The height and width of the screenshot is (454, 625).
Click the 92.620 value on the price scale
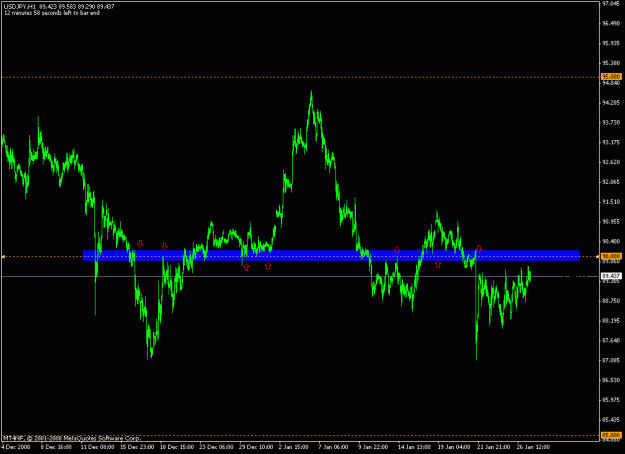[x=611, y=162]
